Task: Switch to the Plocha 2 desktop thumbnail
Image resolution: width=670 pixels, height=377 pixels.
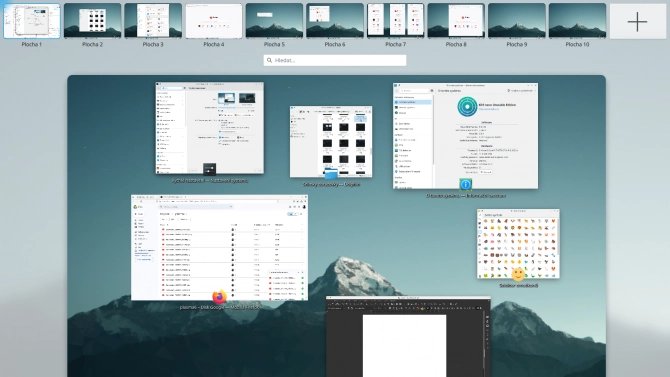Action: (92, 21)
